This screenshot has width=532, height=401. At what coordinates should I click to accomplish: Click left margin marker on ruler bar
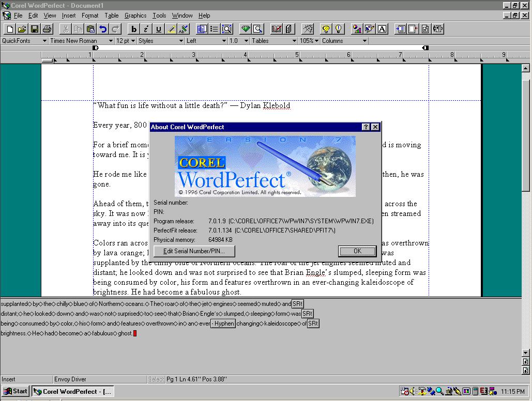[x=95, y=48]
